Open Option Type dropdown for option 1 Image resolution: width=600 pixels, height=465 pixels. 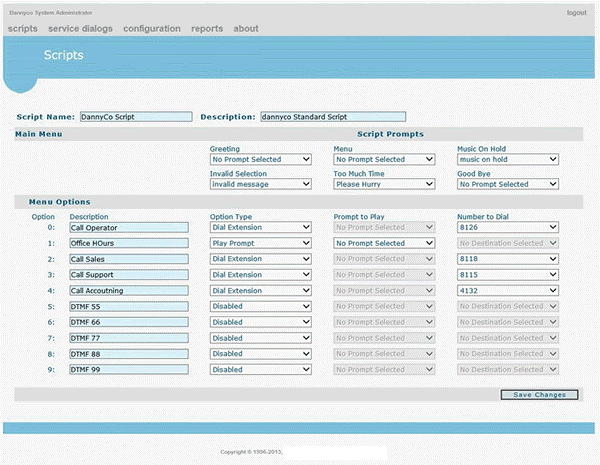[261, 243]
